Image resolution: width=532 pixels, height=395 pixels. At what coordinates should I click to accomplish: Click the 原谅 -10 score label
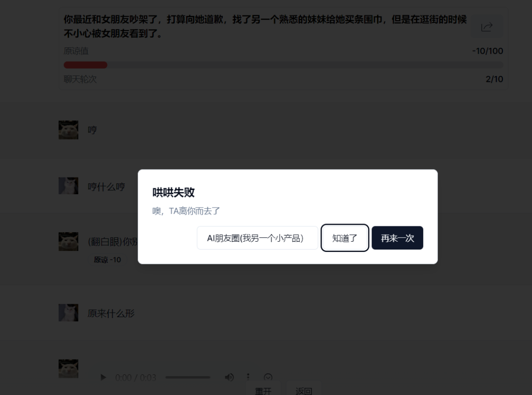click(107, 260)
